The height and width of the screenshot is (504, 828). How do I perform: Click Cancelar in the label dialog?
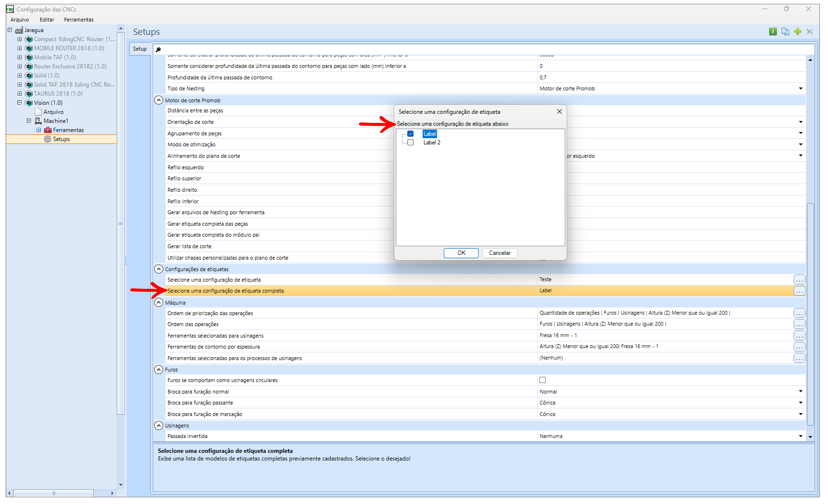[x=500, y=253]
